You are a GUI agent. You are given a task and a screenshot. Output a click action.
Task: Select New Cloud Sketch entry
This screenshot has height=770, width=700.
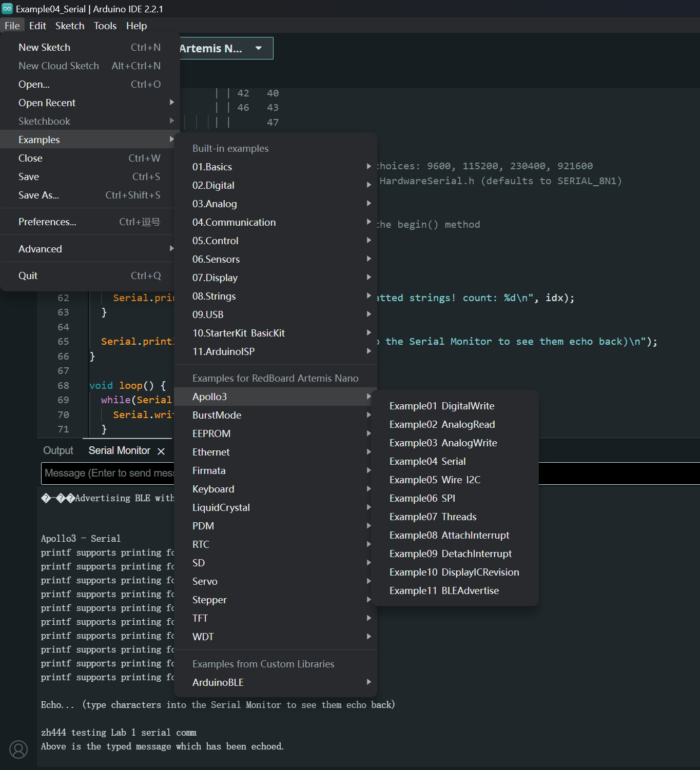[x=90, y=66]
